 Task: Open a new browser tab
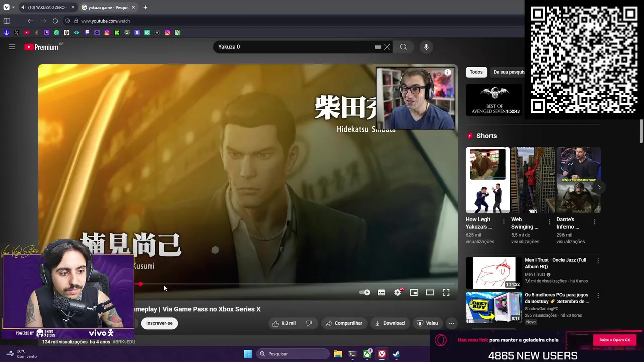pos(145,7)
